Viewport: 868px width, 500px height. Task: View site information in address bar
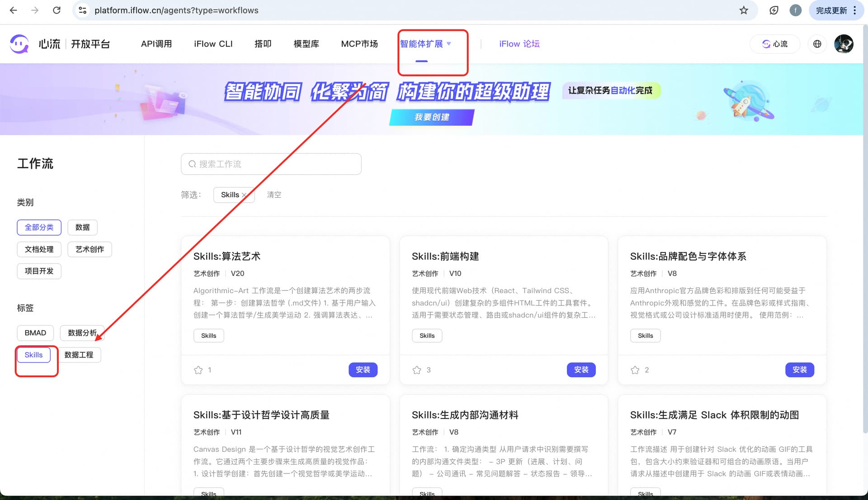click(83, 10)
